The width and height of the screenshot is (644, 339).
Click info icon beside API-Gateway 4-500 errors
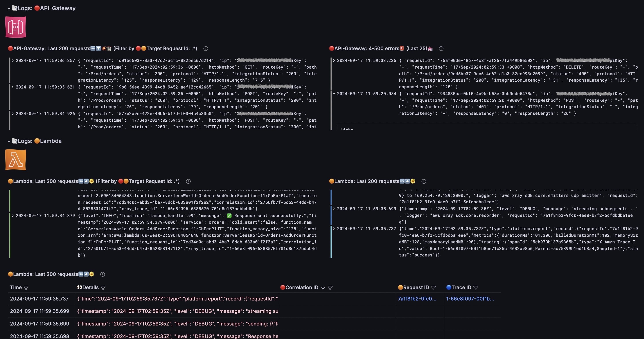[441, 49]
